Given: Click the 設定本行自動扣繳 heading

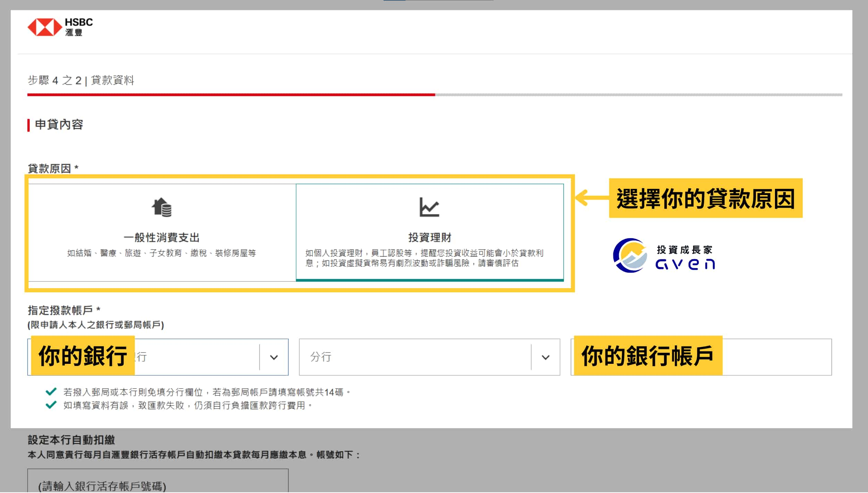Looking at the screenshot, I should pyautogui.click(x=71, y=440).
